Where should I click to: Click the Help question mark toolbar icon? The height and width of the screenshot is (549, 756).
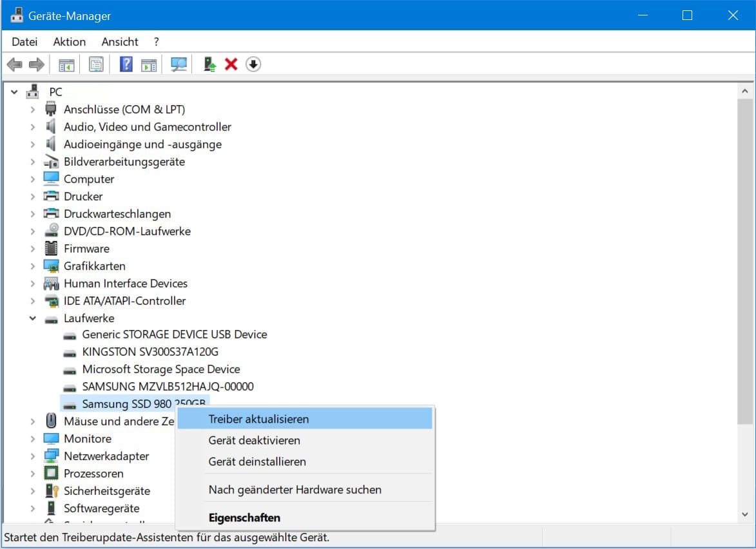coord(126,64)
